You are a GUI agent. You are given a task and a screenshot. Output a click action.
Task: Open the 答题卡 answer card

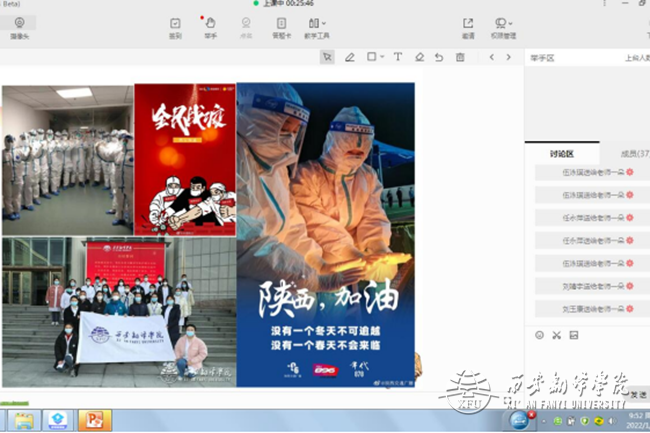point(281,28)
